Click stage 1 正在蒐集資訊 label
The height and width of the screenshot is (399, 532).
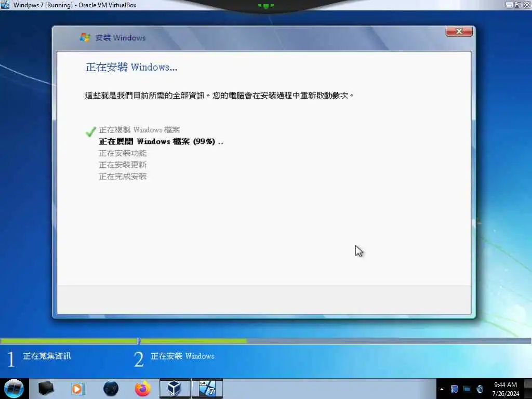(47, 356)
